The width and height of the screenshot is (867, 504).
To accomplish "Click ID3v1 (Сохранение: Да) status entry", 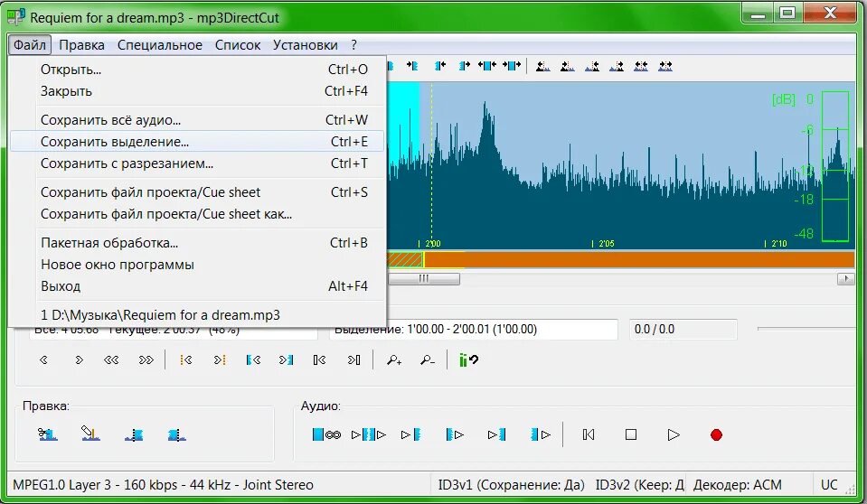I will click(511, 485).
